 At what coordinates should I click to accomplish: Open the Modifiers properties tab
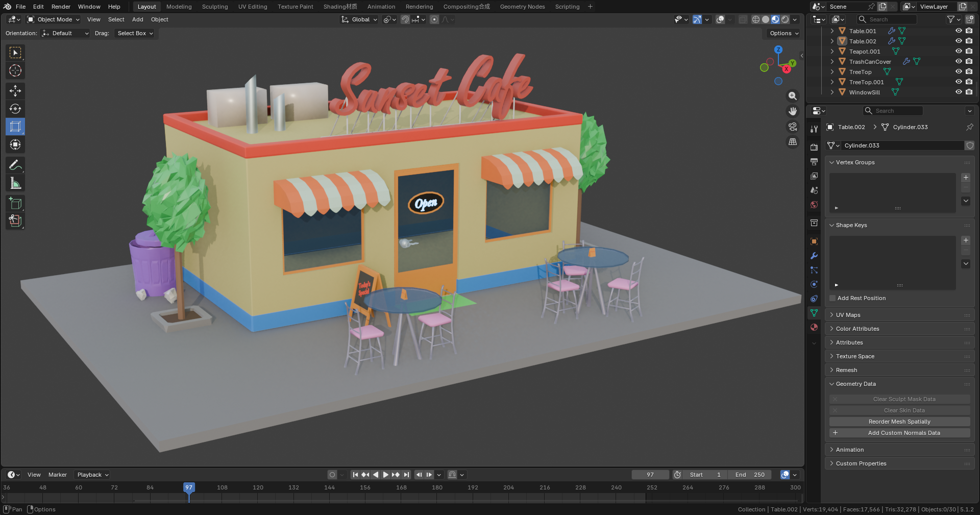pyautogui.click(x=814, y=256)
